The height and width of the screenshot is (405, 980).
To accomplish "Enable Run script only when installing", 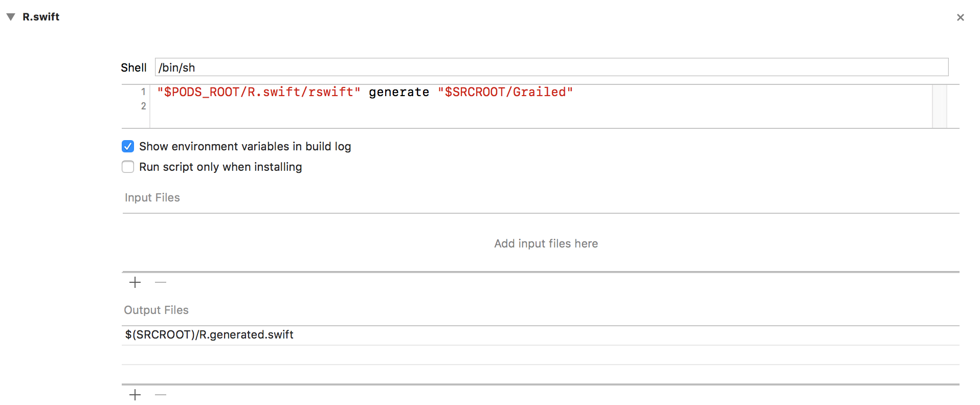I will coord(128,167).
